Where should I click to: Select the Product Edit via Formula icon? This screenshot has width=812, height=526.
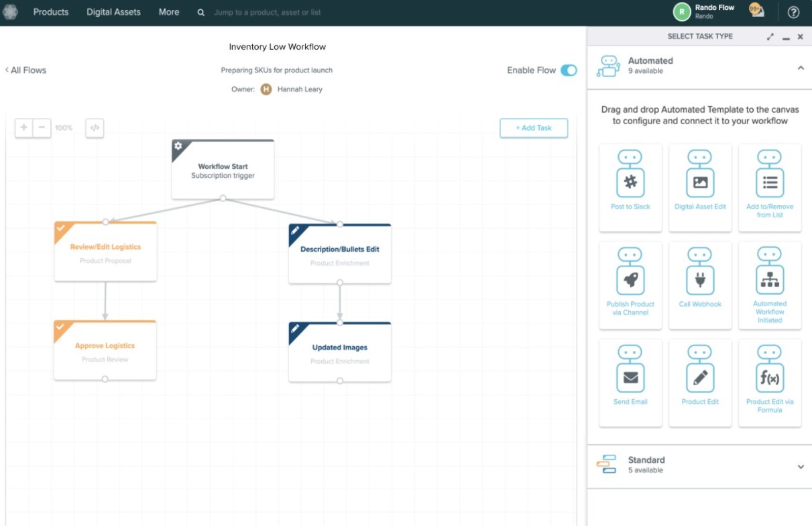pos(770,376)
